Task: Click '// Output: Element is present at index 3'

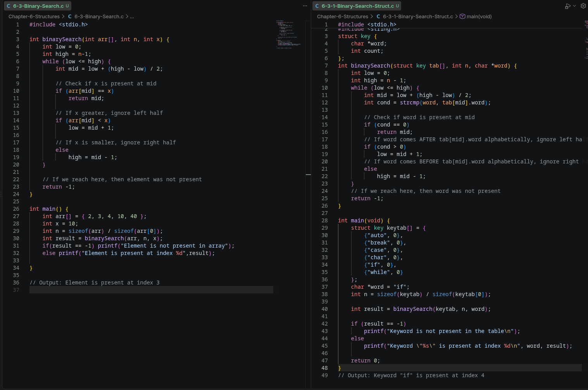Action: (x=95, y=283)
